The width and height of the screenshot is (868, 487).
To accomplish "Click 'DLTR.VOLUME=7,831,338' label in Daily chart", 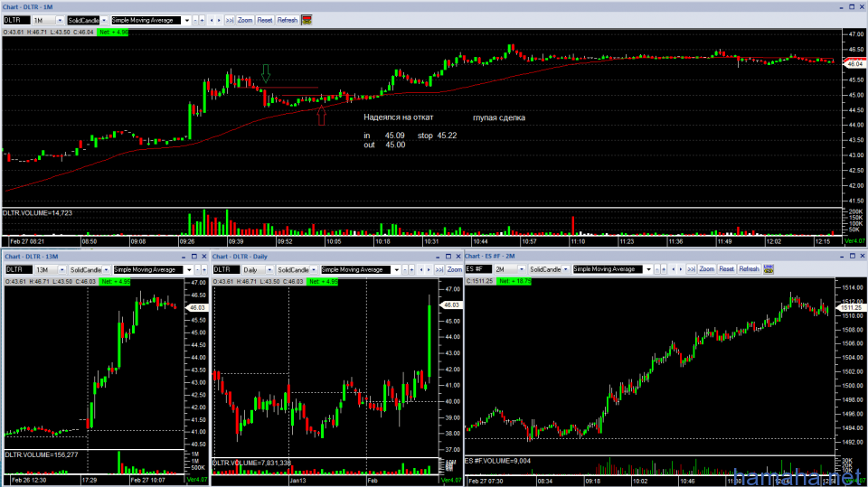I will [252, 463].
